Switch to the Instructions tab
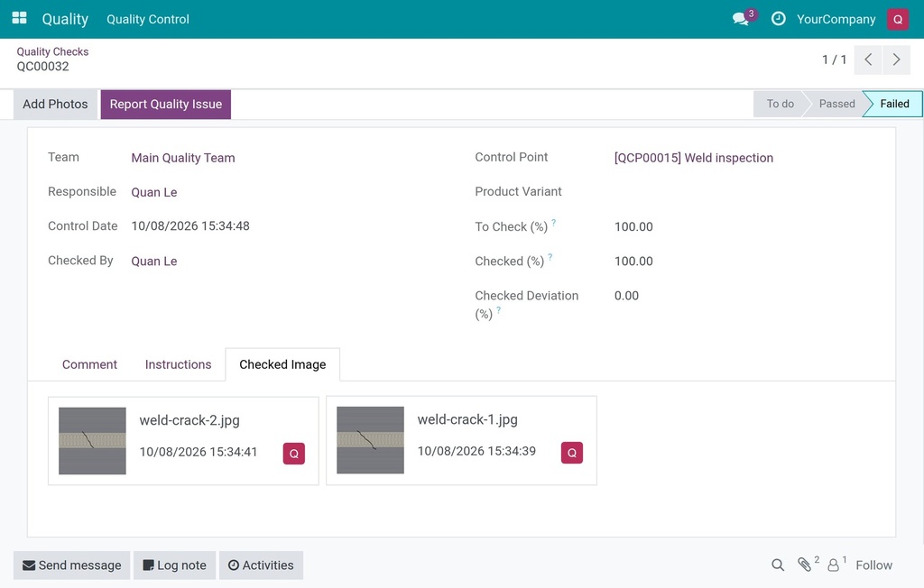The height and width of the screenshot is (588, 924). (178, 364)
